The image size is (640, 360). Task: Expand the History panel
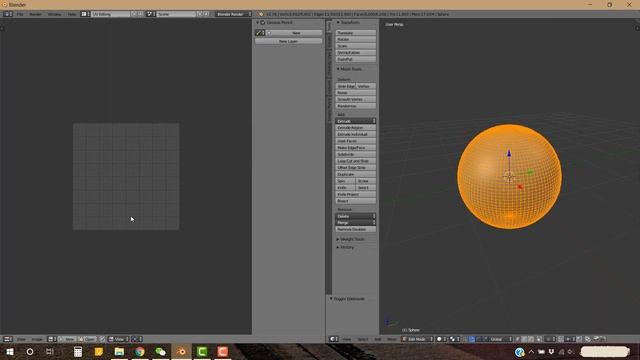(x=338, y=247)
